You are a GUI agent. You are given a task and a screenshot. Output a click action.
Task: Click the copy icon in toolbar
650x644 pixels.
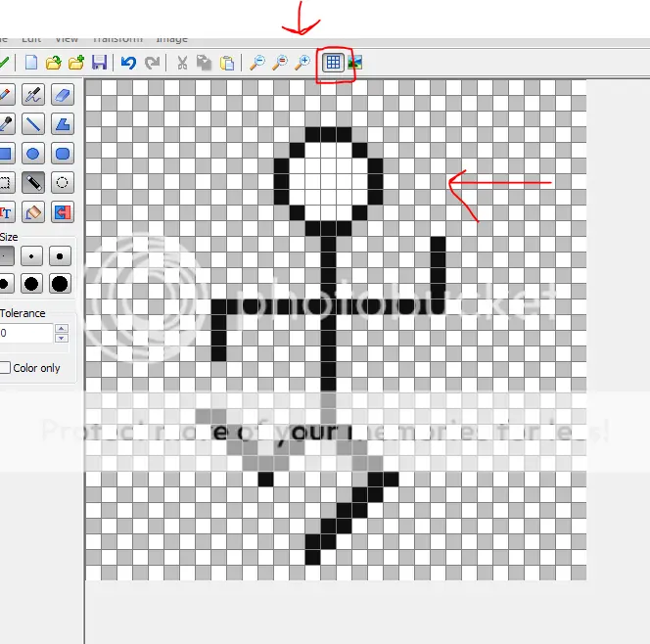pyautogui.click(x=204, y=63)
